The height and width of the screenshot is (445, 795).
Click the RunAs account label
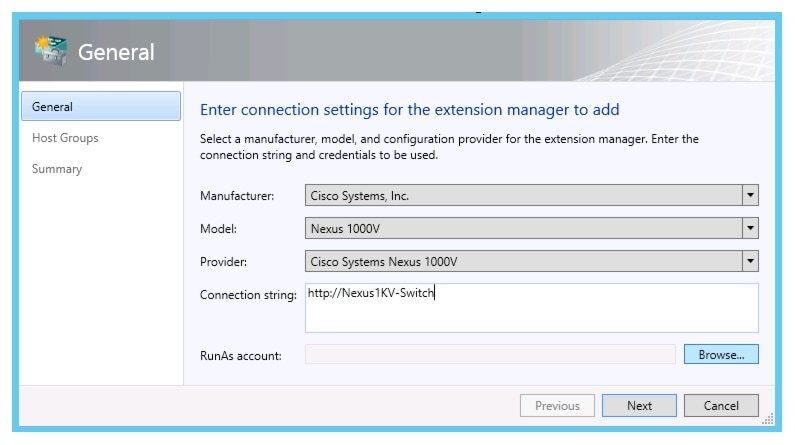tap(241, 355)
